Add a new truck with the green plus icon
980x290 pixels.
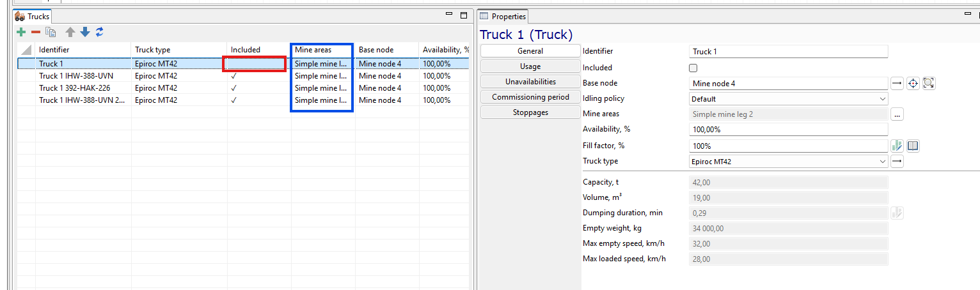click(21, 32)
